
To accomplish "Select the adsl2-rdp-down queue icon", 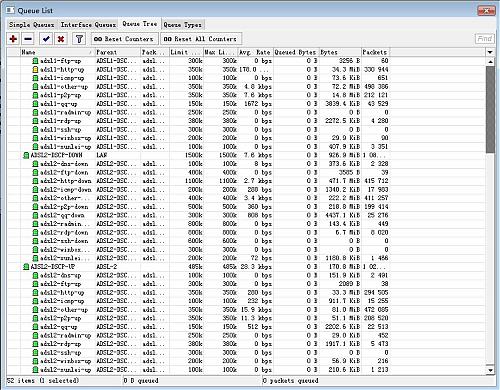I will [35, 232].
